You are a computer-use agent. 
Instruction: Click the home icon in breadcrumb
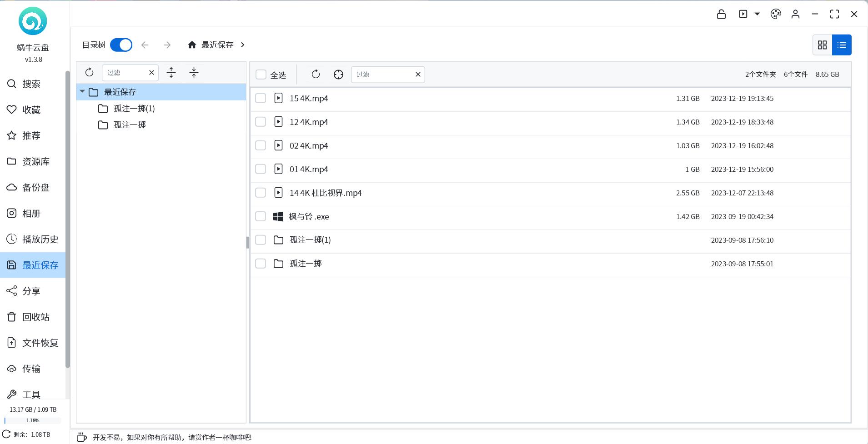click(x=192, y=45)
